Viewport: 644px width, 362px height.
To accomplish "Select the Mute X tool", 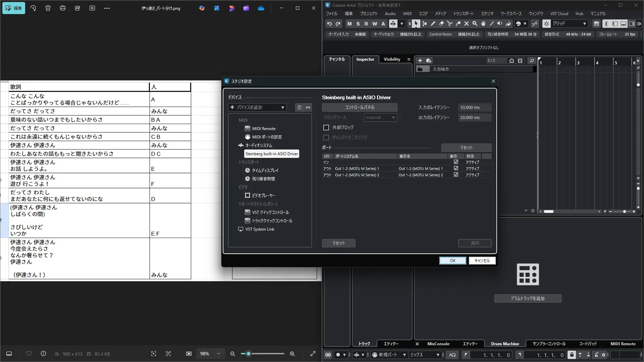I will point(466,23).
